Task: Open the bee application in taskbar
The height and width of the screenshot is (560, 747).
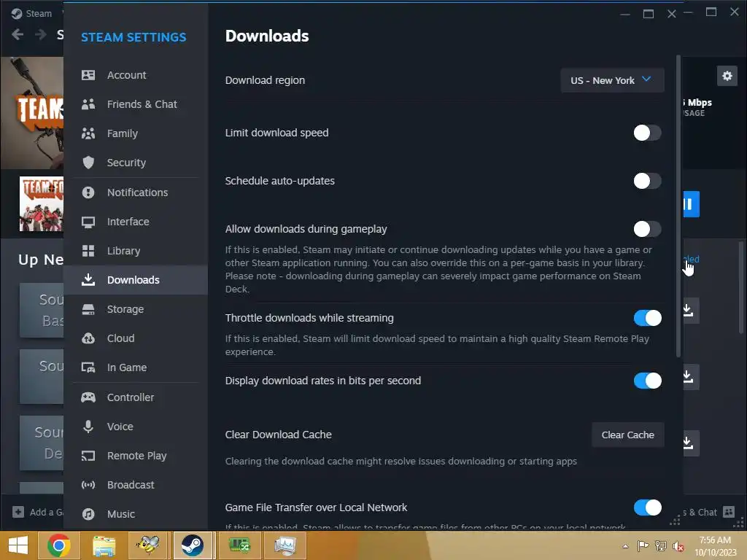Action: pyautogui.click(x=148, y=545)
